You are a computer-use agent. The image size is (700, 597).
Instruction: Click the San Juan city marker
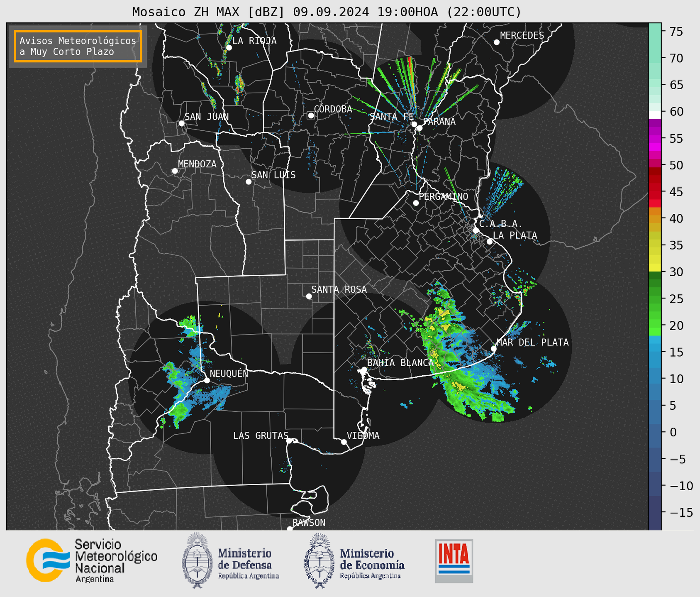pos(181,123)
